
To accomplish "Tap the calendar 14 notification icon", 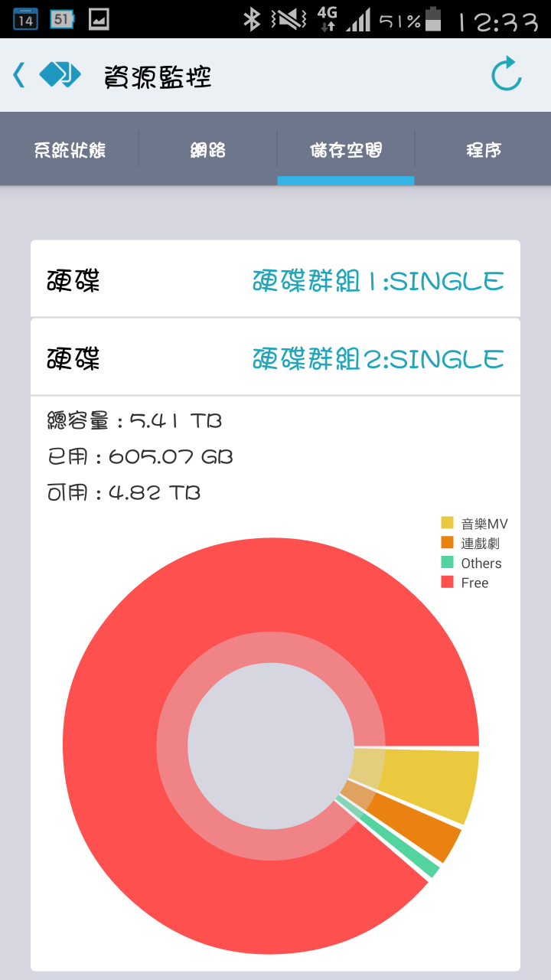I will coord(25,19).
